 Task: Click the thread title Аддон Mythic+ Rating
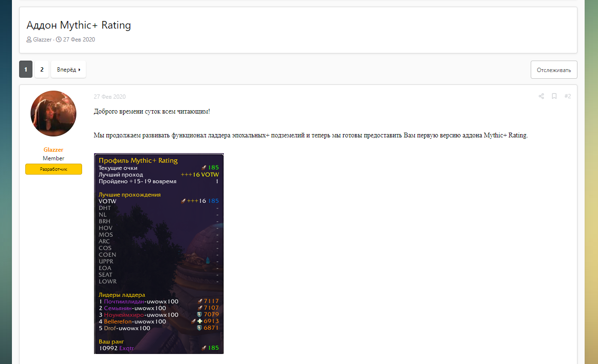pyautogui.click(x=79, y=25)
